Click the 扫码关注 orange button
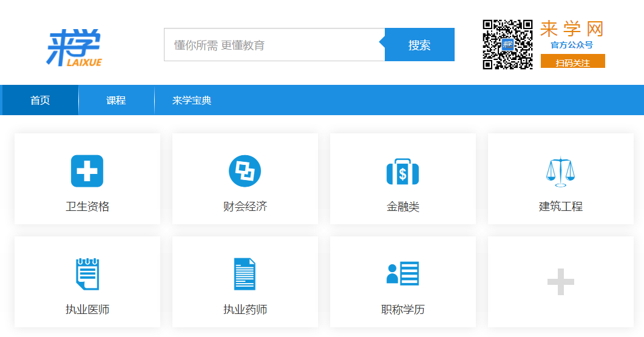 point(572,61)
